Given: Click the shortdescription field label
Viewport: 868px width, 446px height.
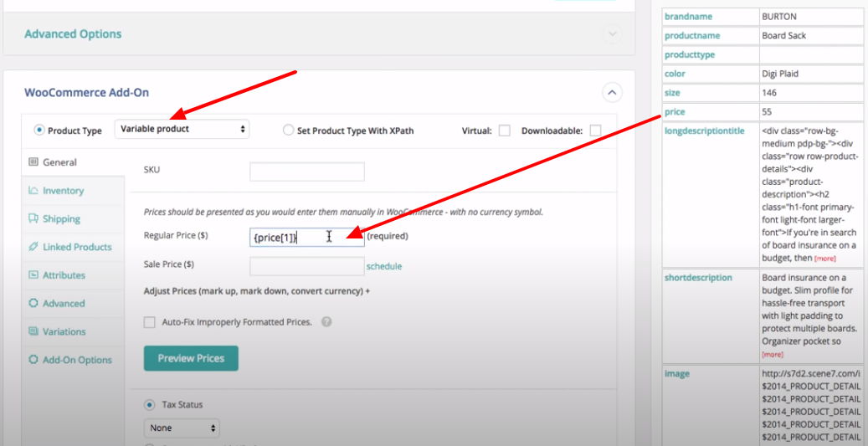Looking at the screenshot, I should (699, 277).
